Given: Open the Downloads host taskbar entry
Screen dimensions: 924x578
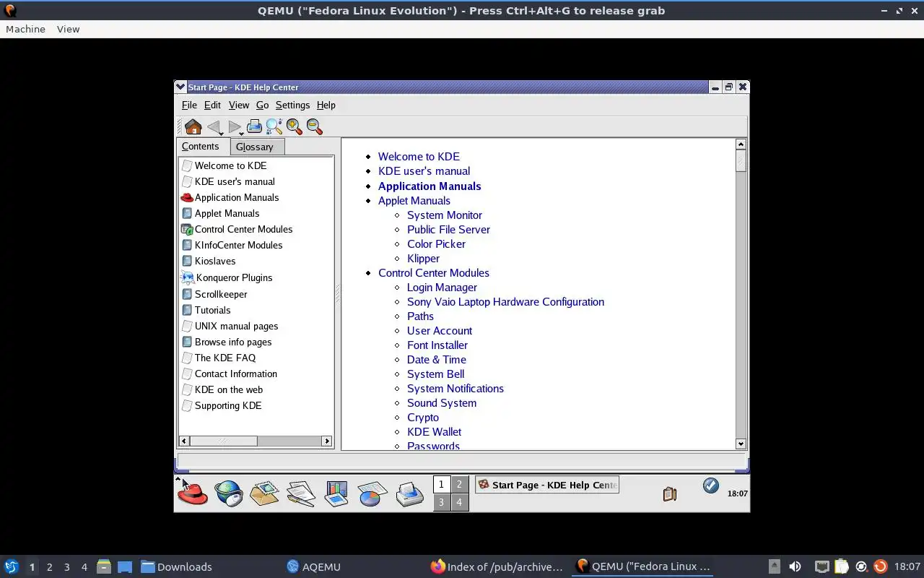Looking at the screenshot, I should pos(176,566).
